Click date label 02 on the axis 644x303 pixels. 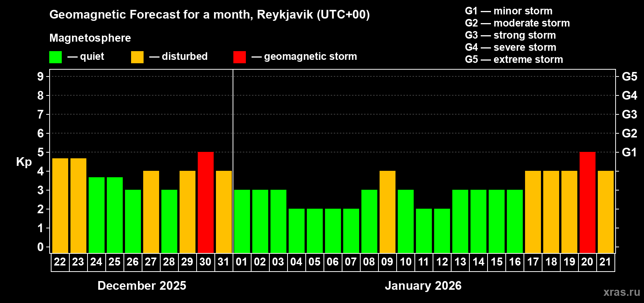[x=260, y=262]
